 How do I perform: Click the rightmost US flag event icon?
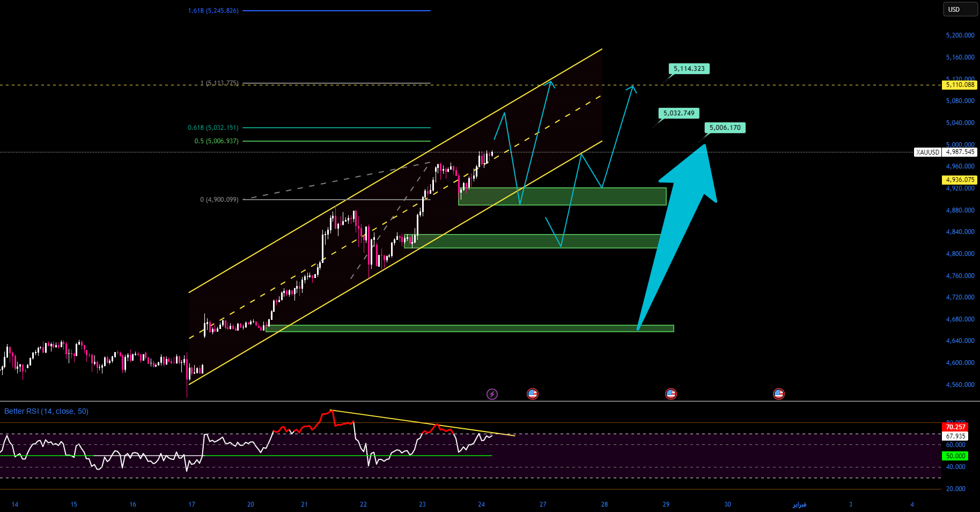point(778,394)
